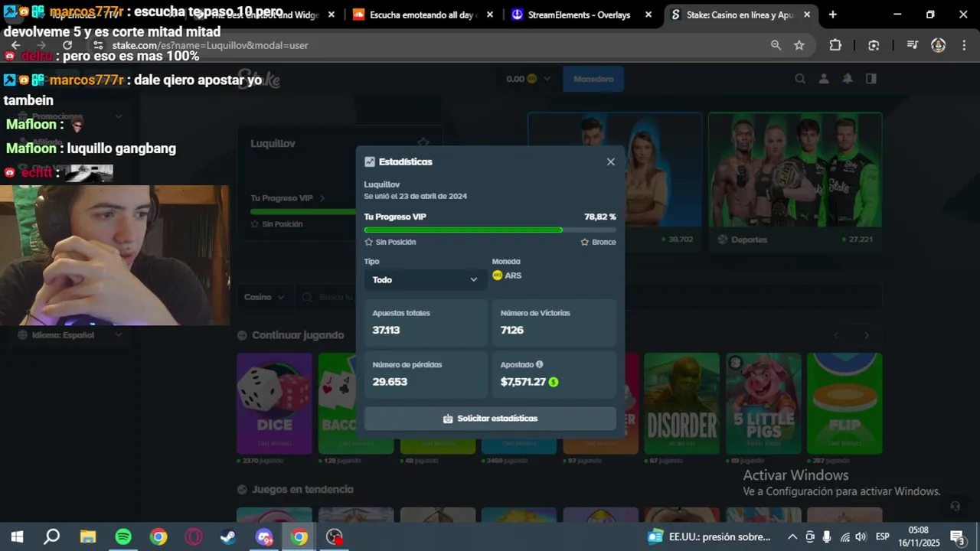Open the ESP language indicator
The width and height of the screenshot is (980, 551).
click(882, 536)
